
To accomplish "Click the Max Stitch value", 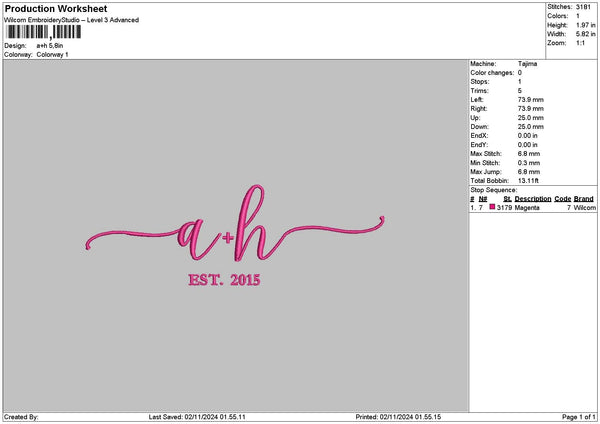I will 529,153.
